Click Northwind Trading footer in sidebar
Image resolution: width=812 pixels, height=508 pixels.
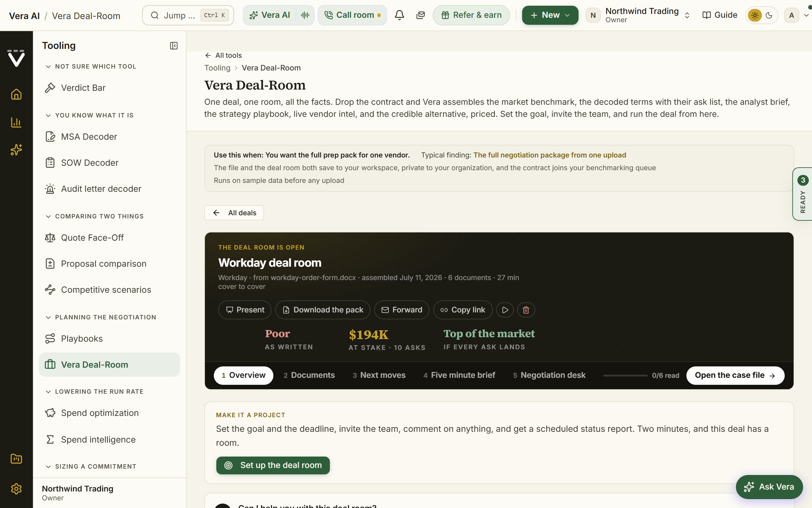pos(77,493)
